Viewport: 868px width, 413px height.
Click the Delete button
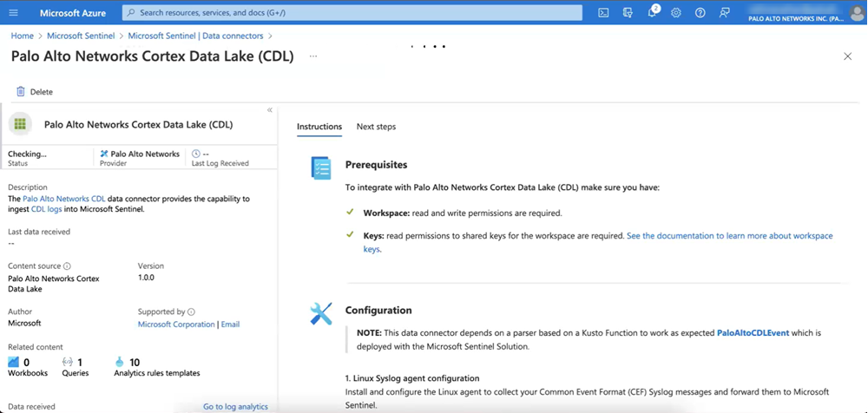point(34,91)
